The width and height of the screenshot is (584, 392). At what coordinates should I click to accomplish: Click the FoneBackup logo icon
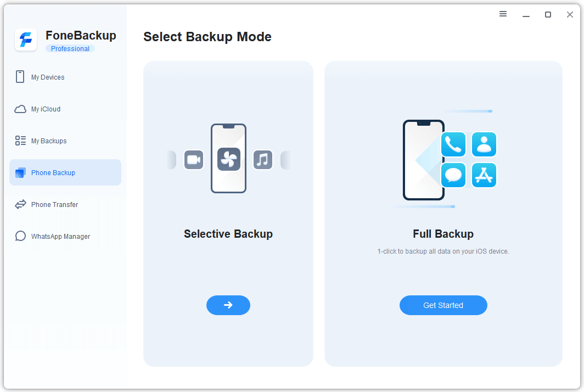point(26,40)
